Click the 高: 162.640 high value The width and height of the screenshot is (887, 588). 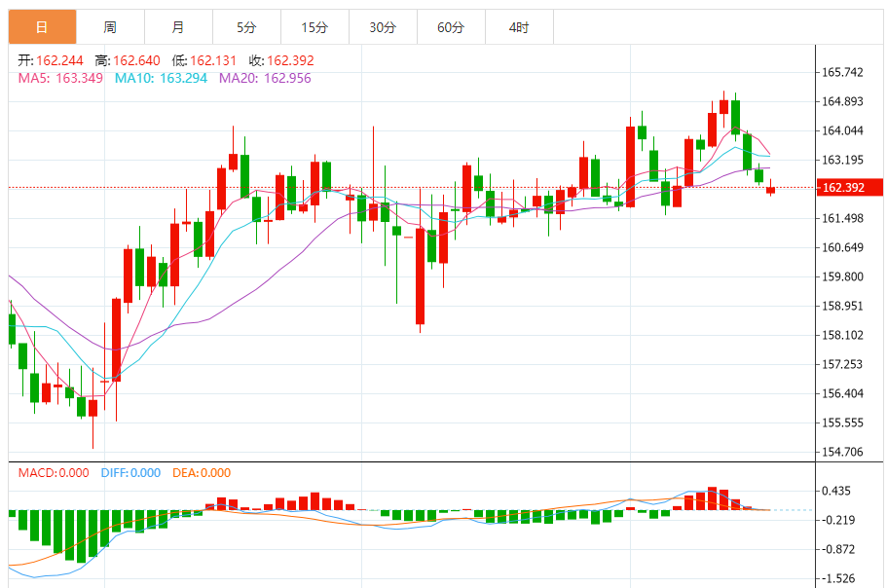point(128,60)
